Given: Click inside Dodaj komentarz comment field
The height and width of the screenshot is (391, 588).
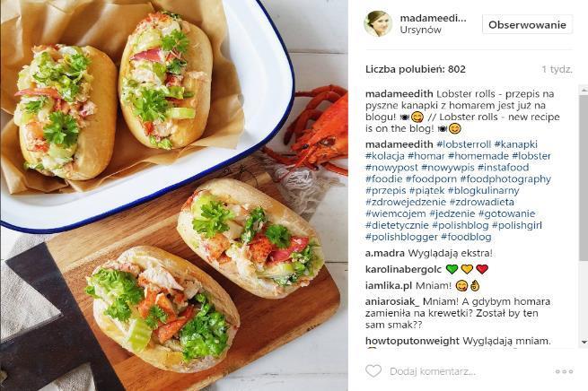Looking at the screenshot, I should [433, 371].
